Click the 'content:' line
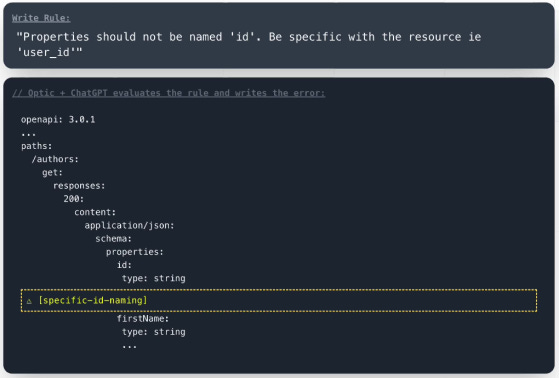 95,212
